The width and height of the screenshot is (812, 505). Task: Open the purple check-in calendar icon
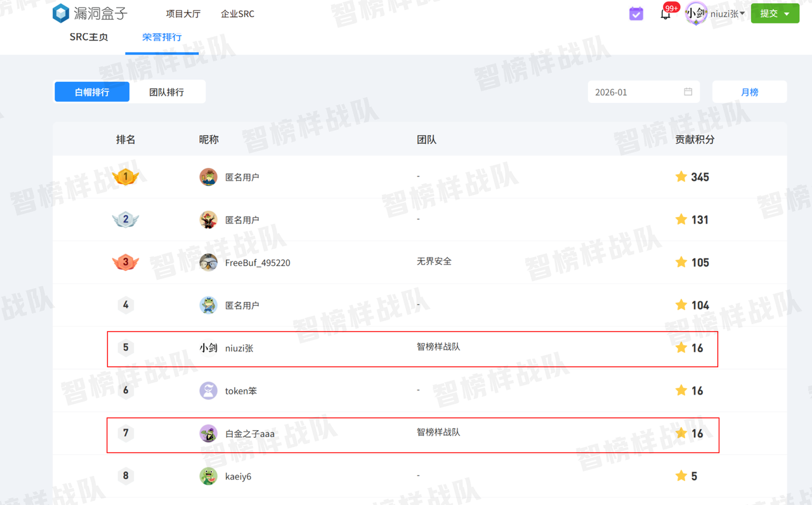pos(636,13)
